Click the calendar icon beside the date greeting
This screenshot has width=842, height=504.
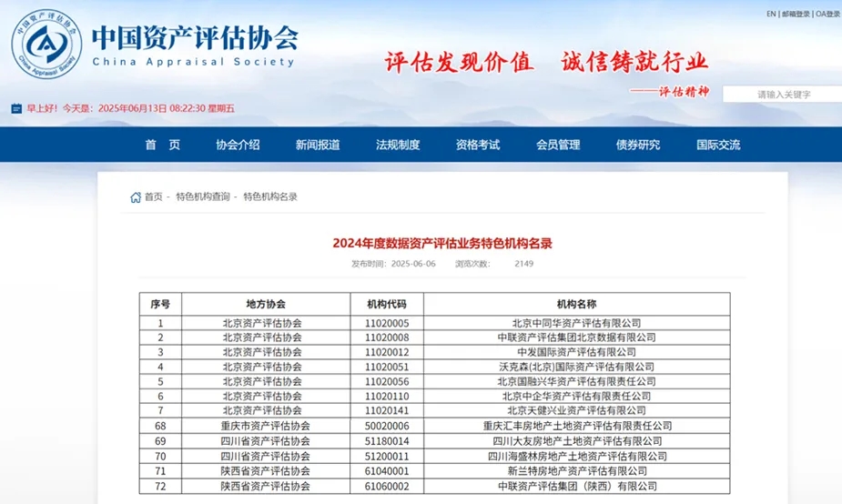pos(16,108)
